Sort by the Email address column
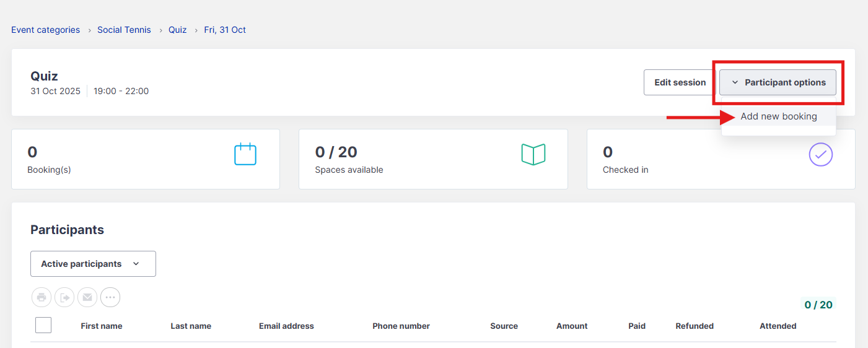The image size is (868, 348). (286, 326)
